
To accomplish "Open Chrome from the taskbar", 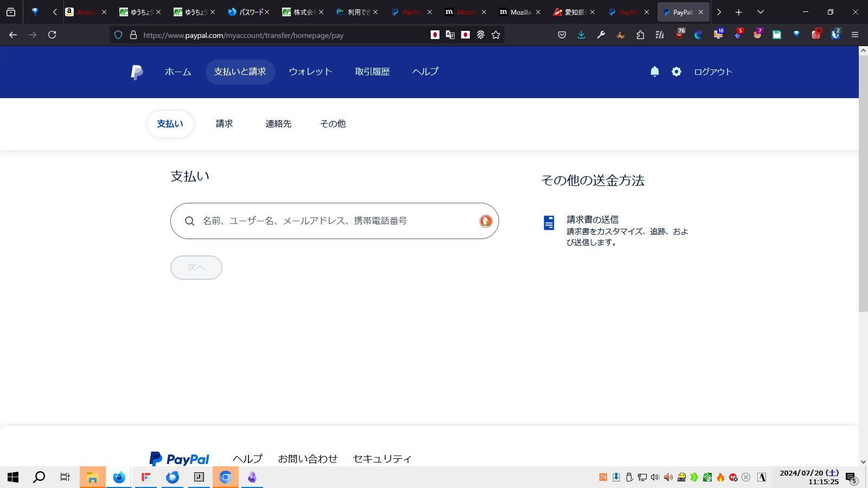I will click(225, 477).
